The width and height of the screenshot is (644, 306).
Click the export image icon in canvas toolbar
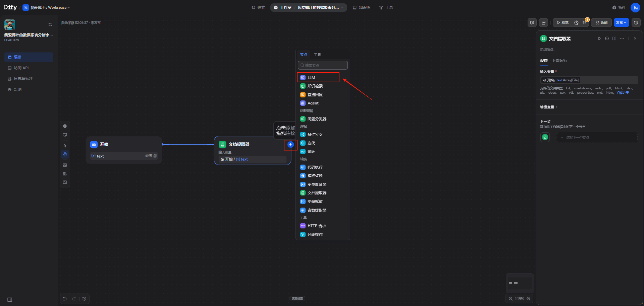tap(65, 165)
